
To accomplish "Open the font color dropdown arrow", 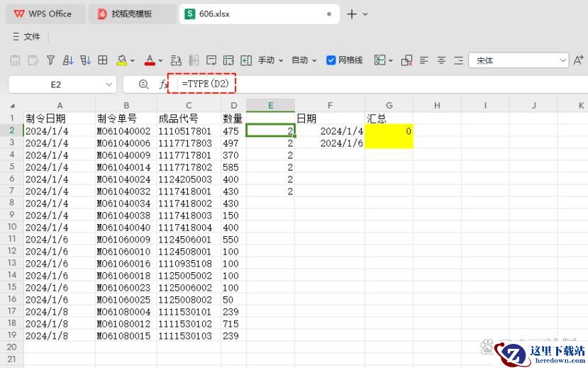I will point(160,60).
